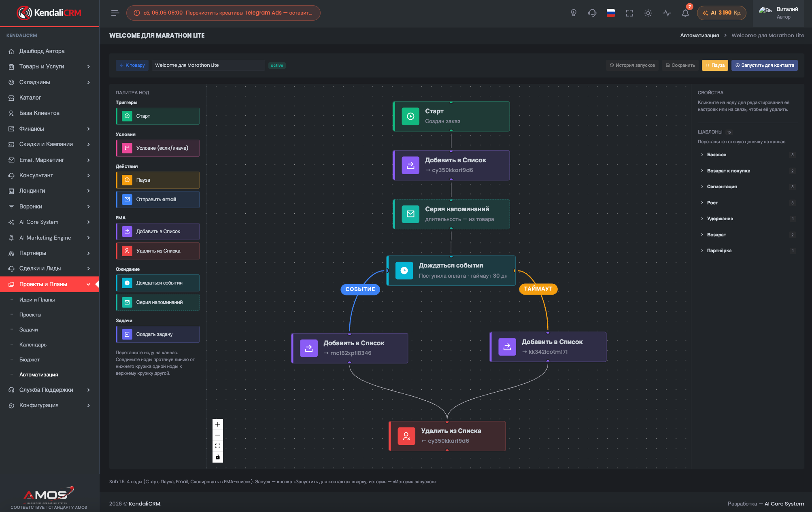Zoom out on the canvas with minus button
812x512 pixels.
click(x=218, y=435)
